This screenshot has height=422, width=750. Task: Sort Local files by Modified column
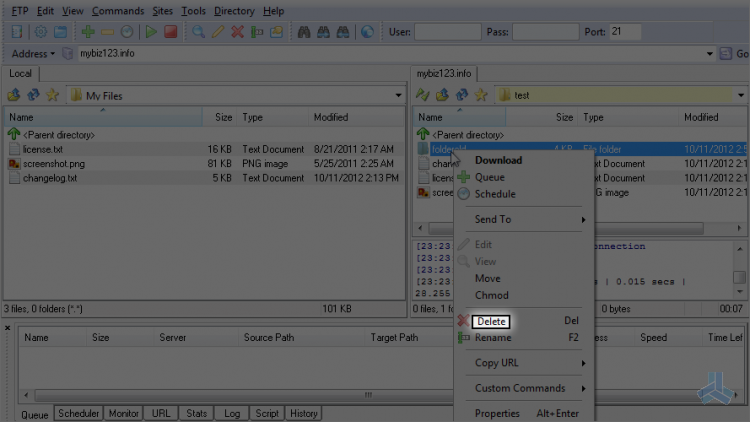[x=356, y=117]
